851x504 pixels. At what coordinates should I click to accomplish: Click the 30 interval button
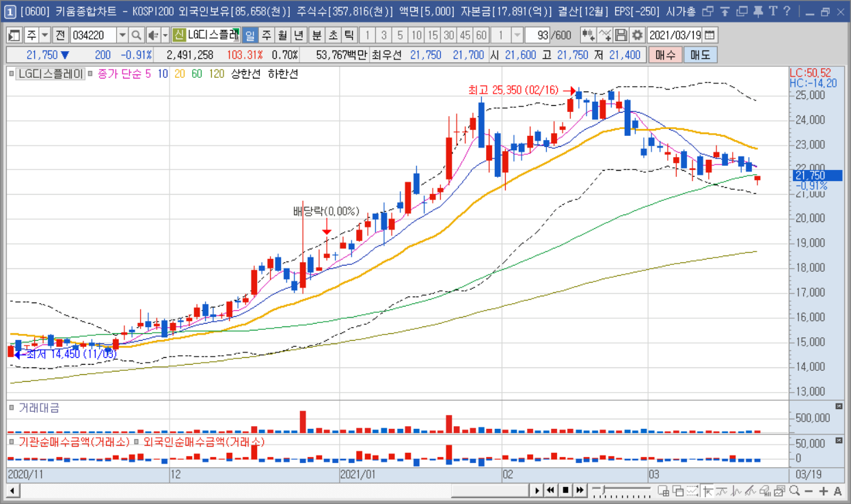click(x=448, y=35)
